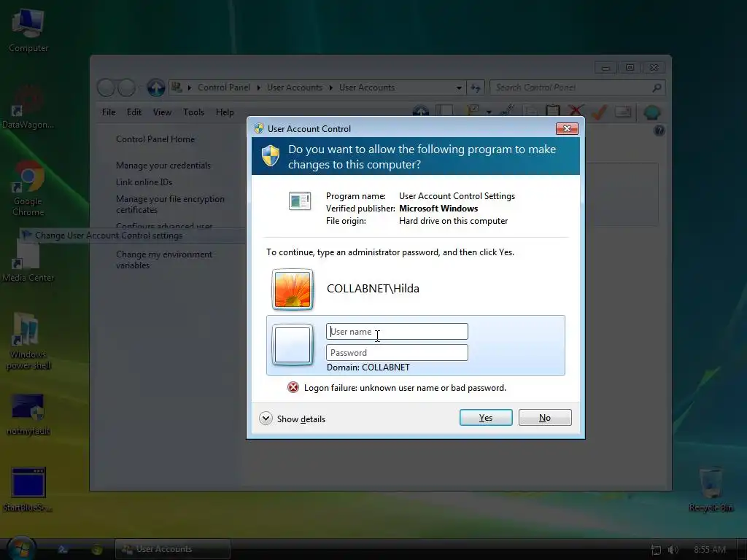Select the blank other-user account tile
The width and height of the screenshot is (747, 560).
pyautogui.click(x=293, y=345)
